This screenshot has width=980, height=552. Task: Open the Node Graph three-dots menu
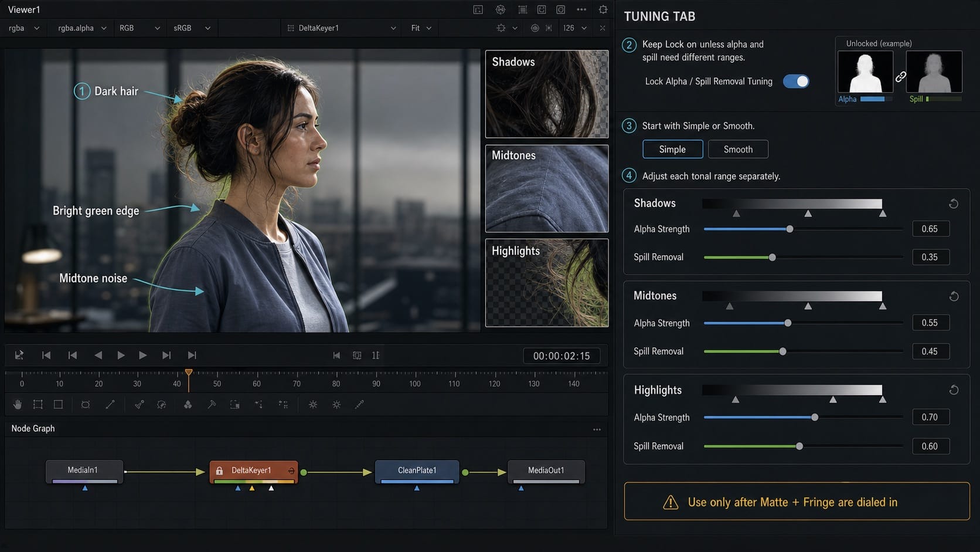click(597, 429)
